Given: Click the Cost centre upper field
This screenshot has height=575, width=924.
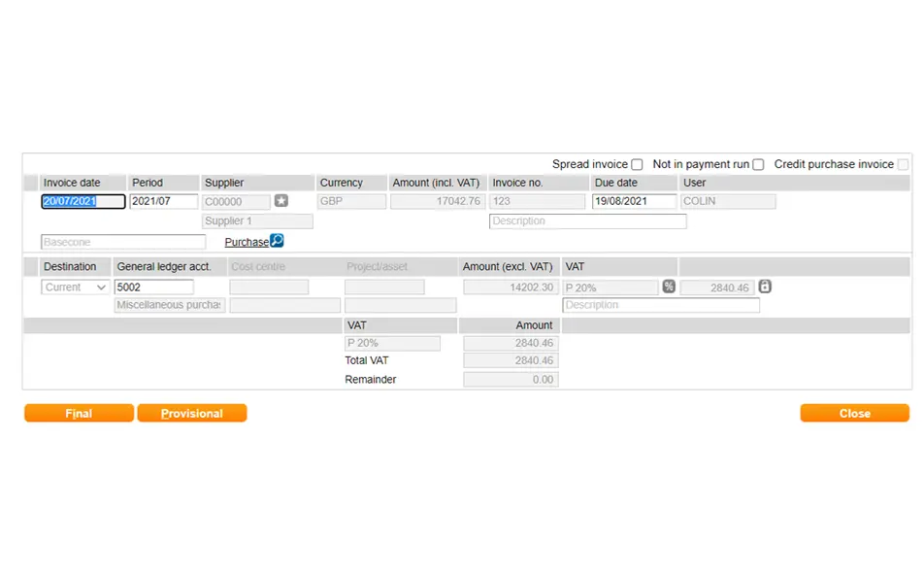Looking at the screenshot, I should [269, 287].
